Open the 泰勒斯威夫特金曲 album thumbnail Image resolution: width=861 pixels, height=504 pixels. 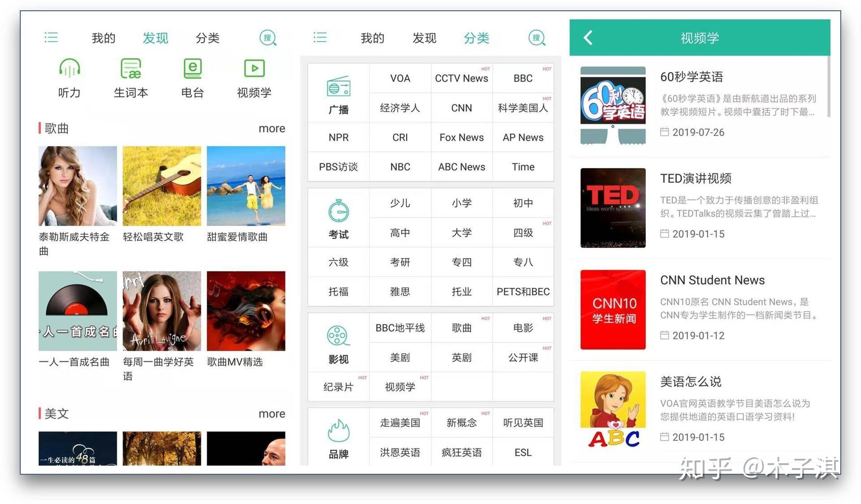78,186
